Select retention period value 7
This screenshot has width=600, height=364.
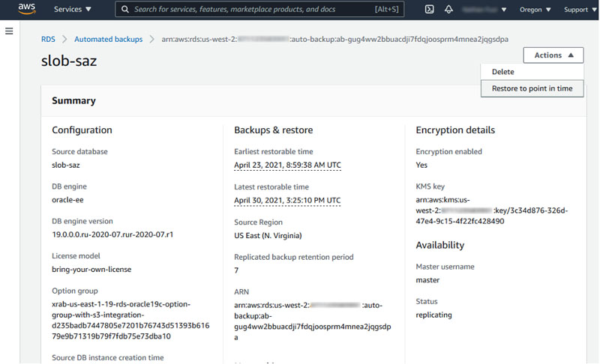236,270
